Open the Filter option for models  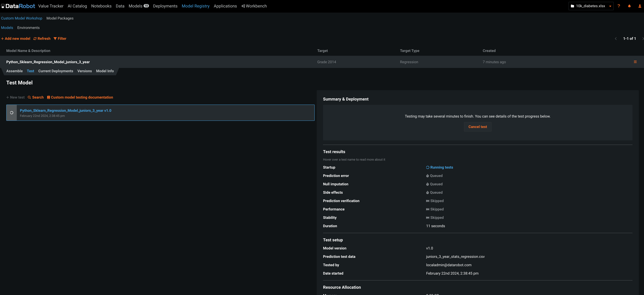click(60, 38)
